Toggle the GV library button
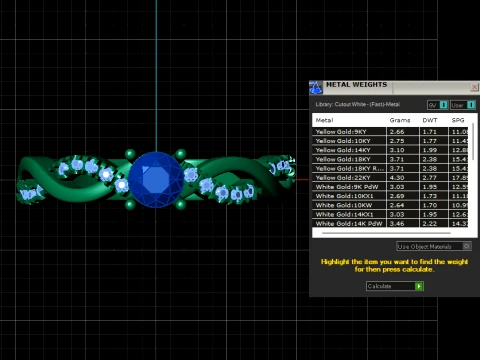Viewport: 480px width, 360px height. (x=438, y=105)
